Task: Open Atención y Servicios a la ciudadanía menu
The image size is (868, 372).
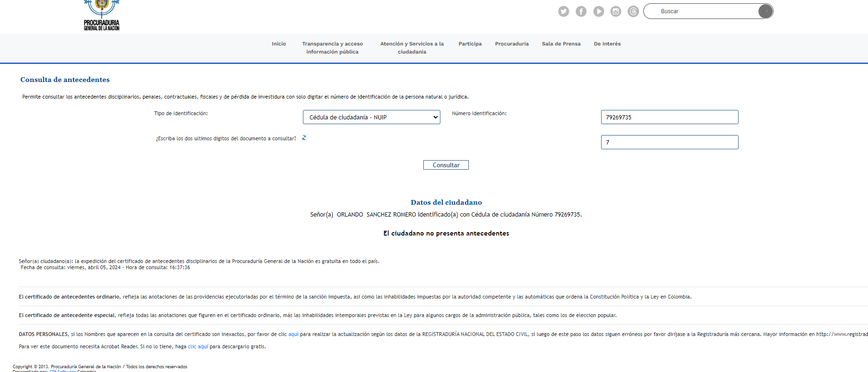Action: [411, 48]
